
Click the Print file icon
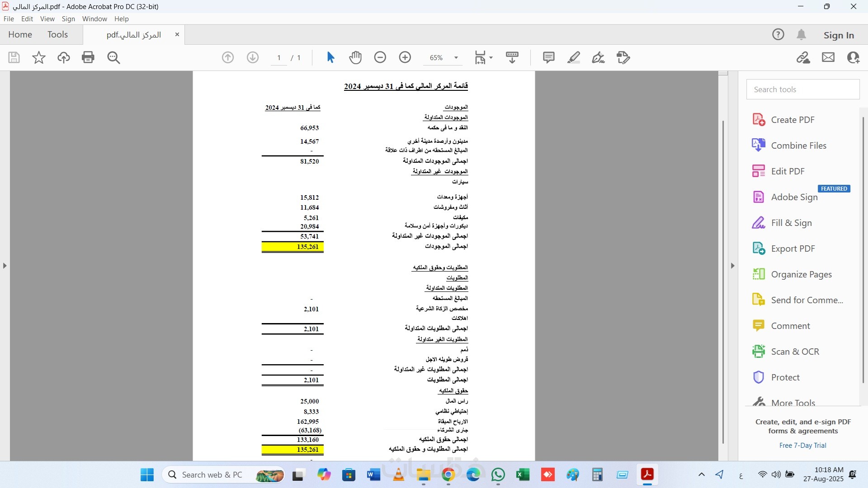click(x=88, y=57)
